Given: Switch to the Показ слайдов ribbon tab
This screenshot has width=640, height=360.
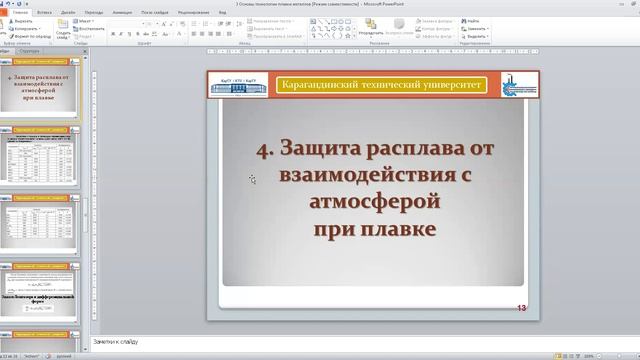Looking at the screenshot, I should pos(155,13).
